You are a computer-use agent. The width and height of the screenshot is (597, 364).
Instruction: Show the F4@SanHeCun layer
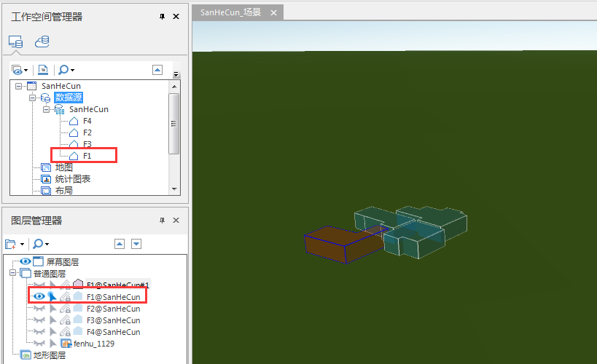coord(39,332)
